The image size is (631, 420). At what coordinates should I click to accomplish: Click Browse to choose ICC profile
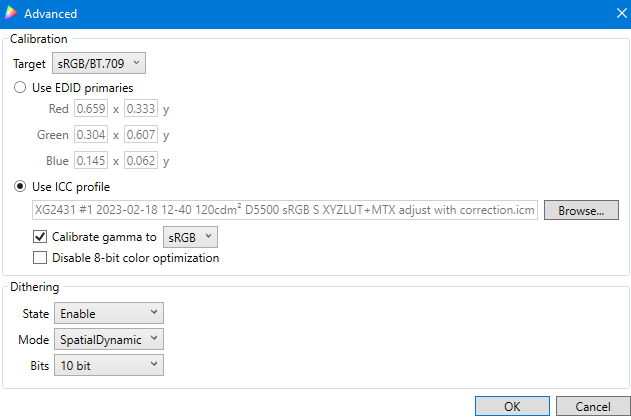[581, 211]
